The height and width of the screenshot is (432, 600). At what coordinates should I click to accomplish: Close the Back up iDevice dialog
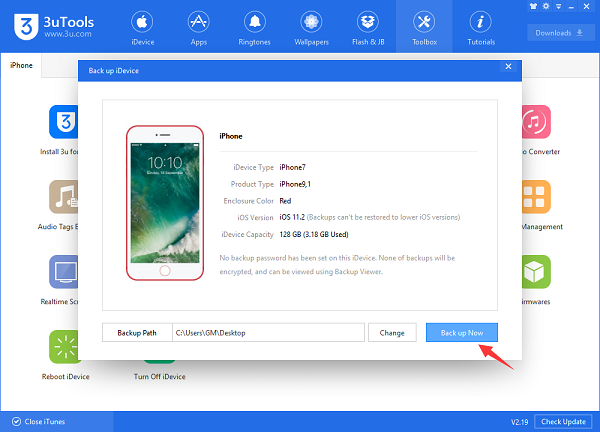508,67
